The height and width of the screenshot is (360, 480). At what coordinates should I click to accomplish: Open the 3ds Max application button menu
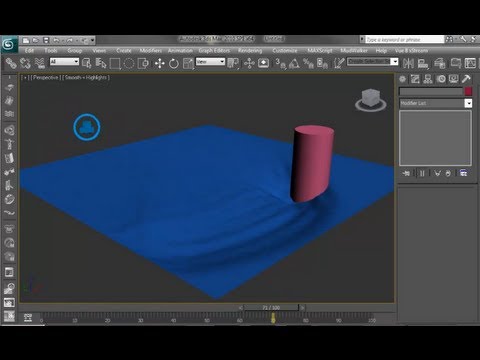(x=9, y=44)
